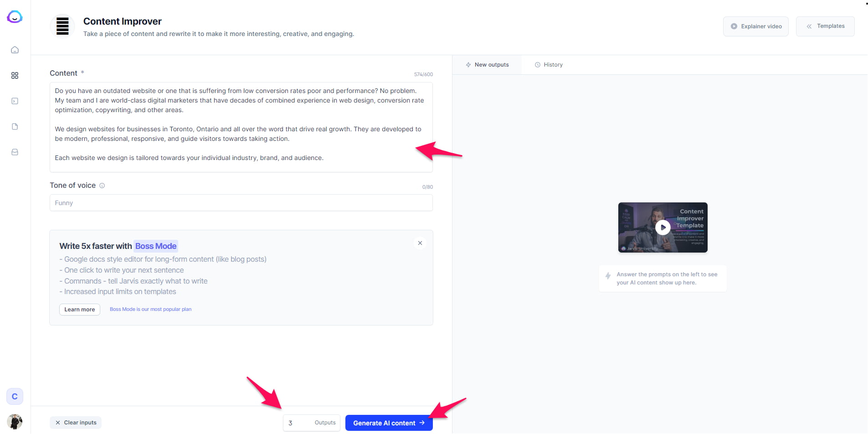The image size is (868, 434).
Task: Open the Home dashboard sidebar icon
Action: click(15, 50)
